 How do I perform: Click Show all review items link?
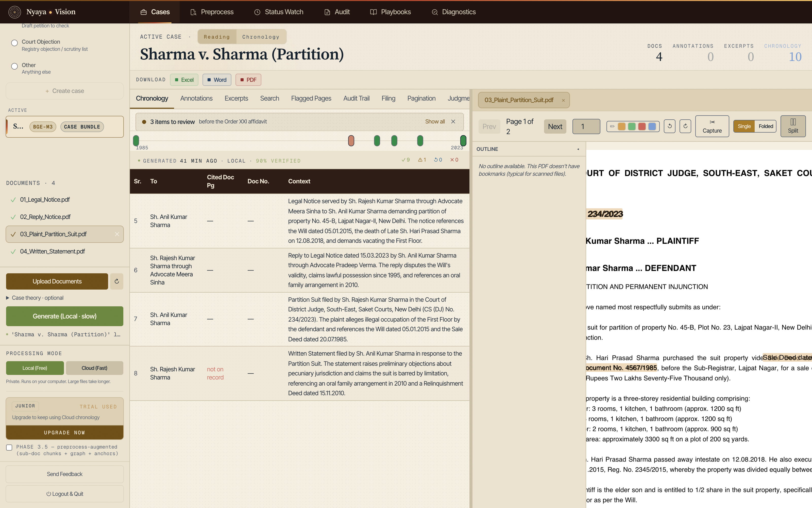[435, 122]
